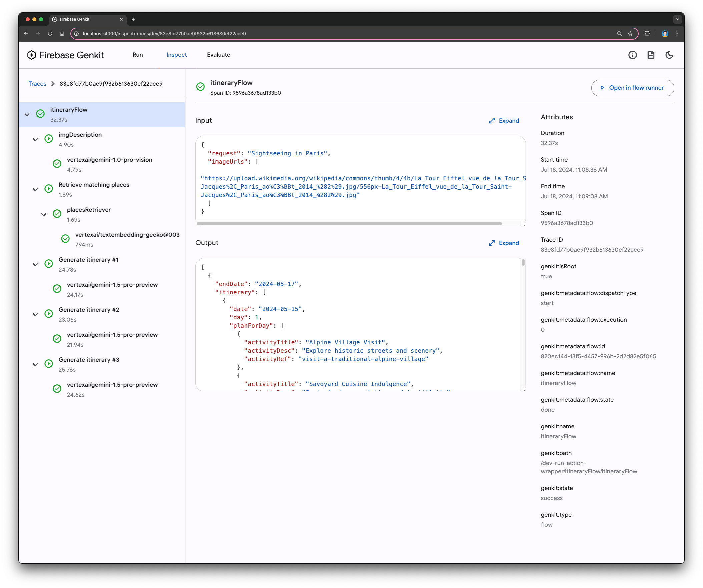Collapse the placesRetriever tree node

click(43, 215)
